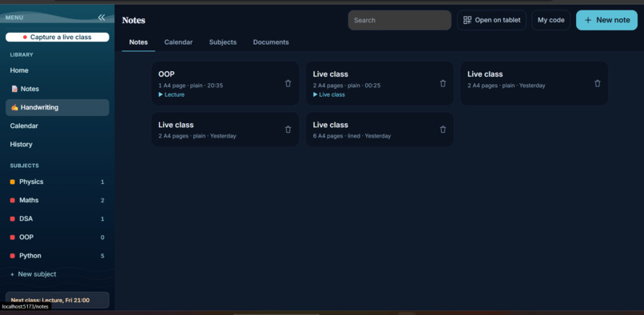Open the OOP subject in sidebar
644x315 pixels.
pyautogui.click(x=58, y=237)
